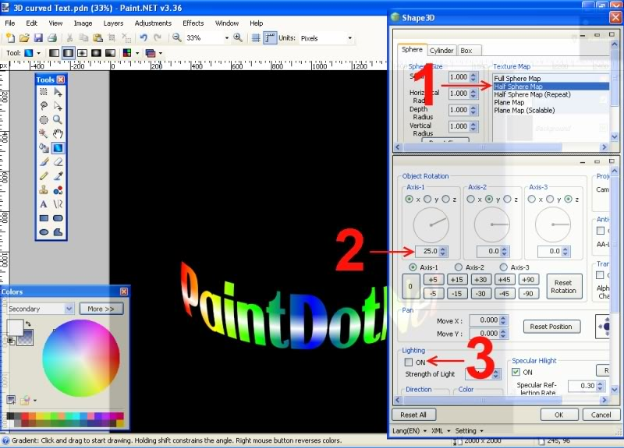The image size is (624, 448).
Task: Open the File menu
Action: tap(10, 23)
